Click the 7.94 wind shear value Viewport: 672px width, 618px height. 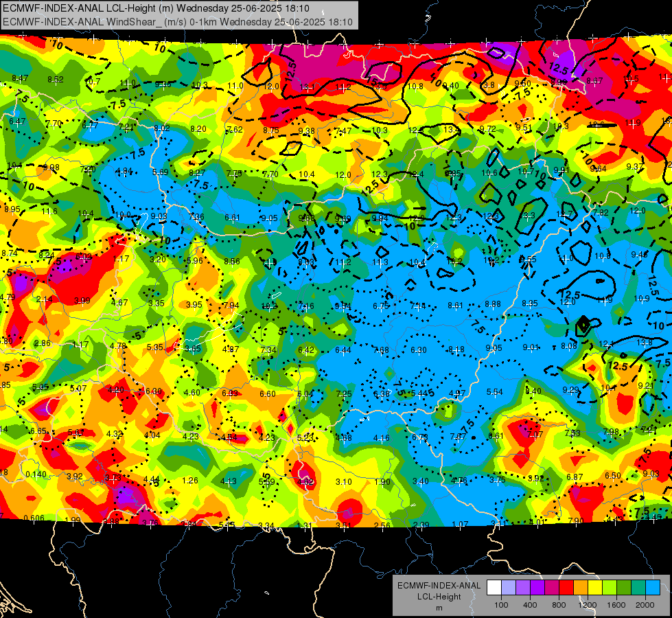[231, 306]
